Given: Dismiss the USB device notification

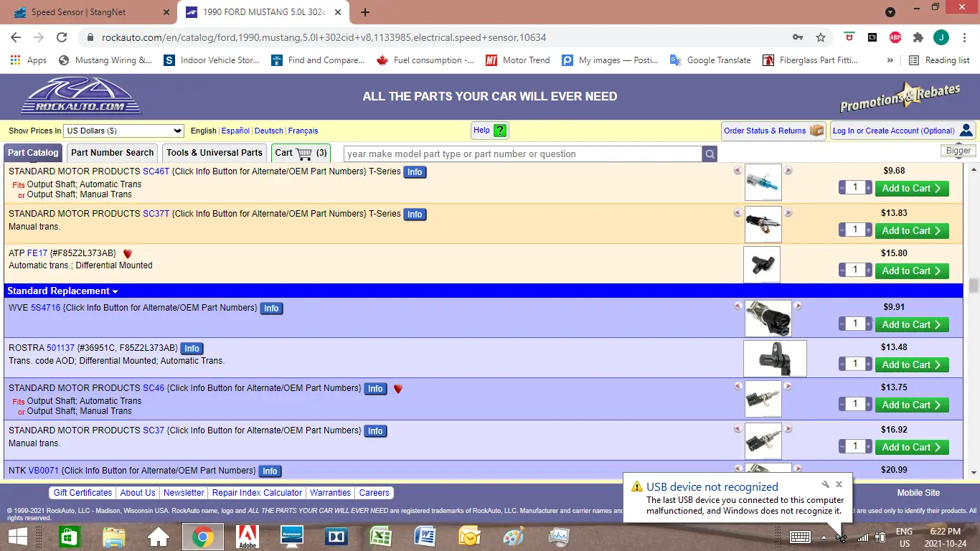Looking at the screenshot, I should pyautogui.click(x=839, y=484).
